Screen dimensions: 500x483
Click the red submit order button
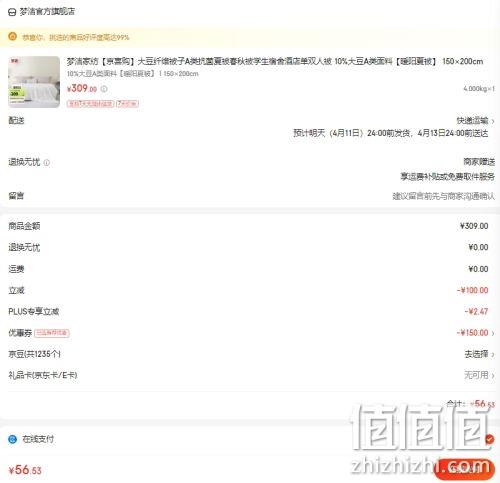(x=464, y=469)
